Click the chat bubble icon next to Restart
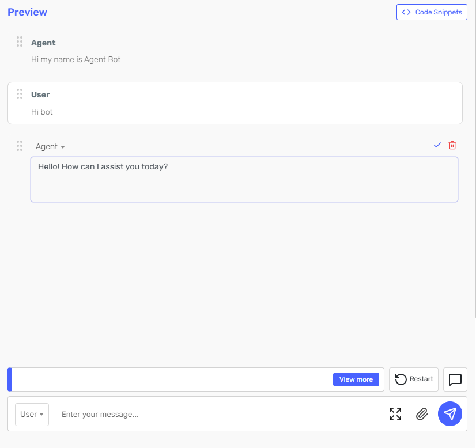The height and width of the screenshot is (448, 476). pos(455,379)
